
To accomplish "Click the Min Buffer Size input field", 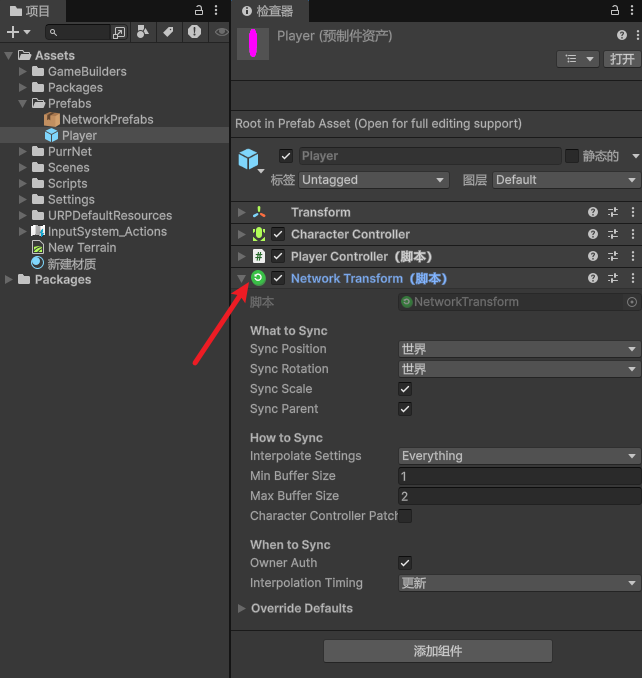I will point(519,476).
